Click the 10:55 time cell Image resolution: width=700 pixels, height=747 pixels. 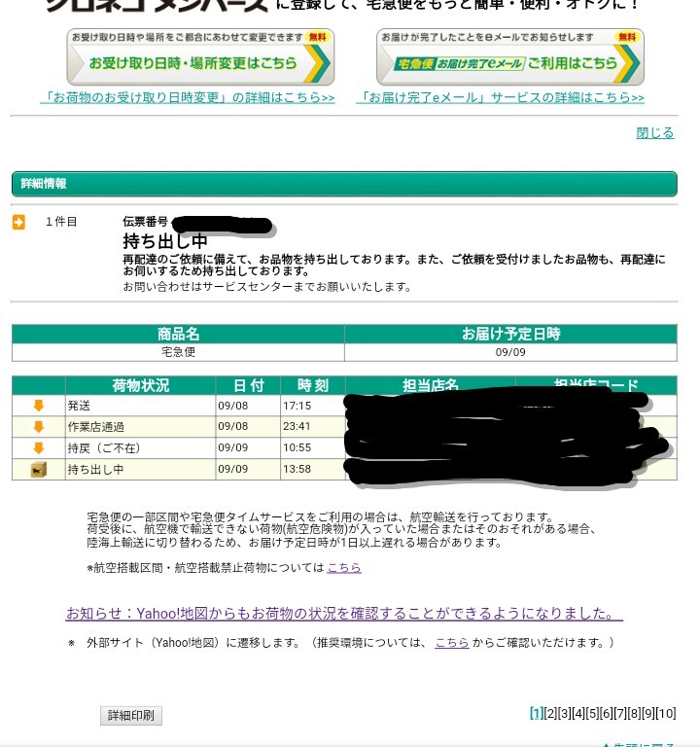[313, 447]
